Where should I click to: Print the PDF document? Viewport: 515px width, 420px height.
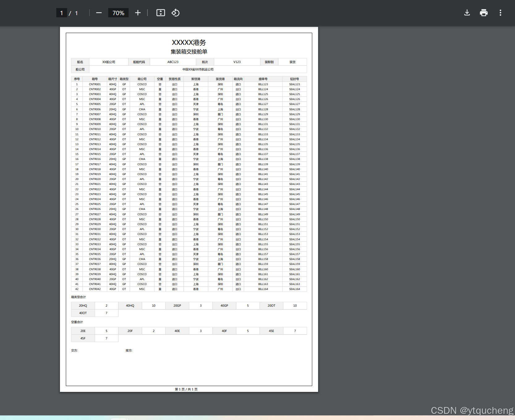(x=484, y=13)
